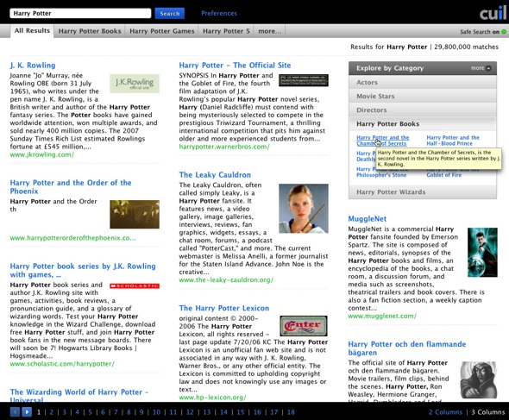The image size is (509, 420).
Task: Open The Leaky Cauldron girl image
Action: [304, 209]
